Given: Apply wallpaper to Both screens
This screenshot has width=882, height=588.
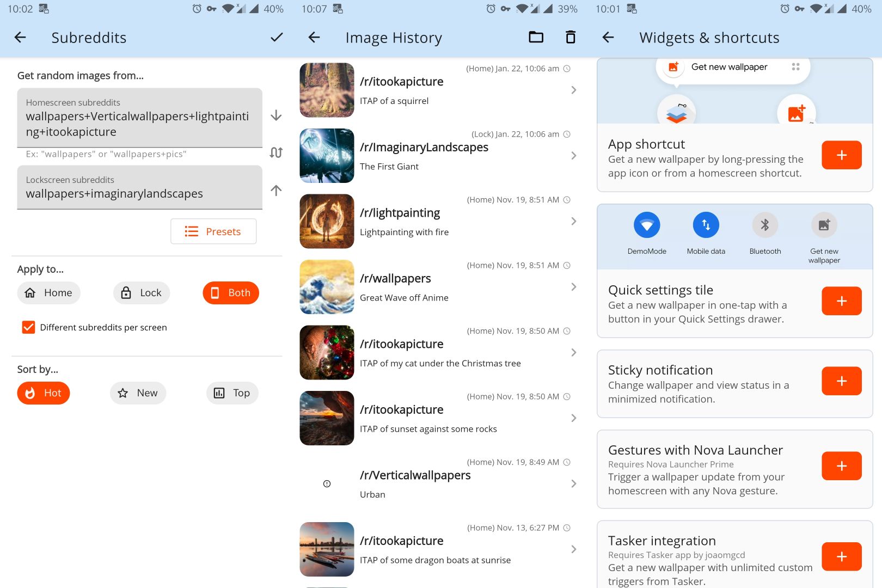Looking at the screenshot, I should pyautogui.click(x=231, y=293).
